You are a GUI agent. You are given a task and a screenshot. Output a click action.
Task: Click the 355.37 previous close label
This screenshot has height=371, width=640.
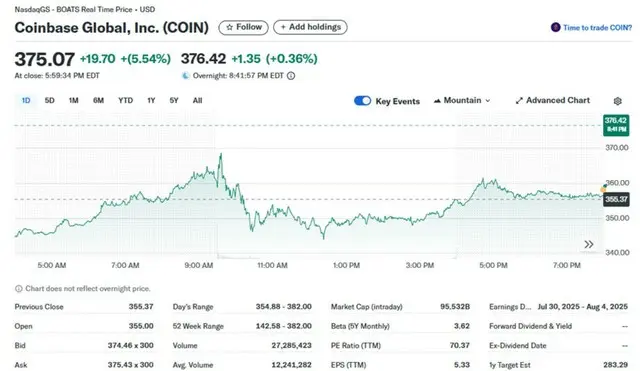[616, 199]
